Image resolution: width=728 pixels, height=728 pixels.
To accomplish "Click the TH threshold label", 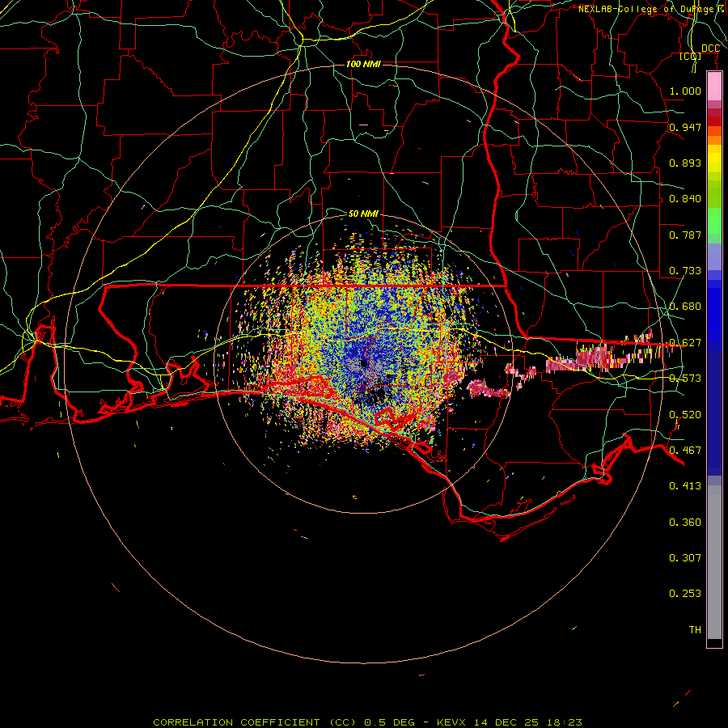I will tap(695, 630).
